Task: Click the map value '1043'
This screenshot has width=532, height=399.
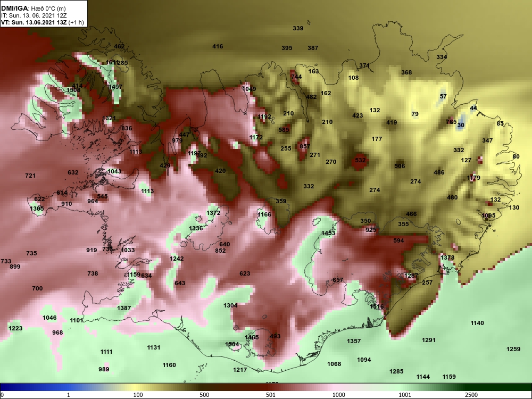Action: pos(114,171)
